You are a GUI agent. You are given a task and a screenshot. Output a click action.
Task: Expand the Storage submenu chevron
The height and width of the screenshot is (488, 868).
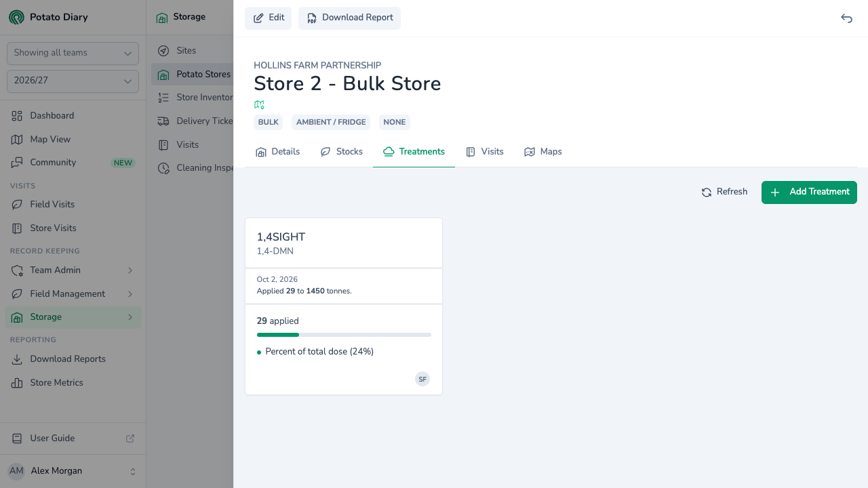tap(130, 317)
